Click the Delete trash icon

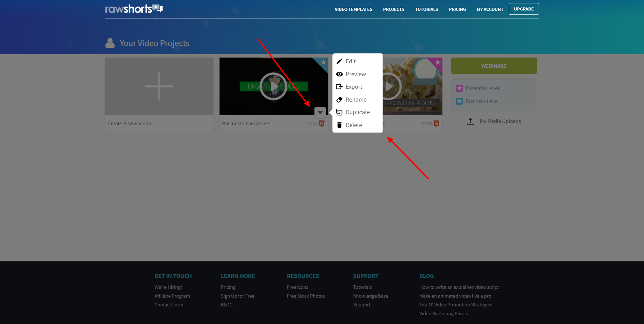point(339,125)
